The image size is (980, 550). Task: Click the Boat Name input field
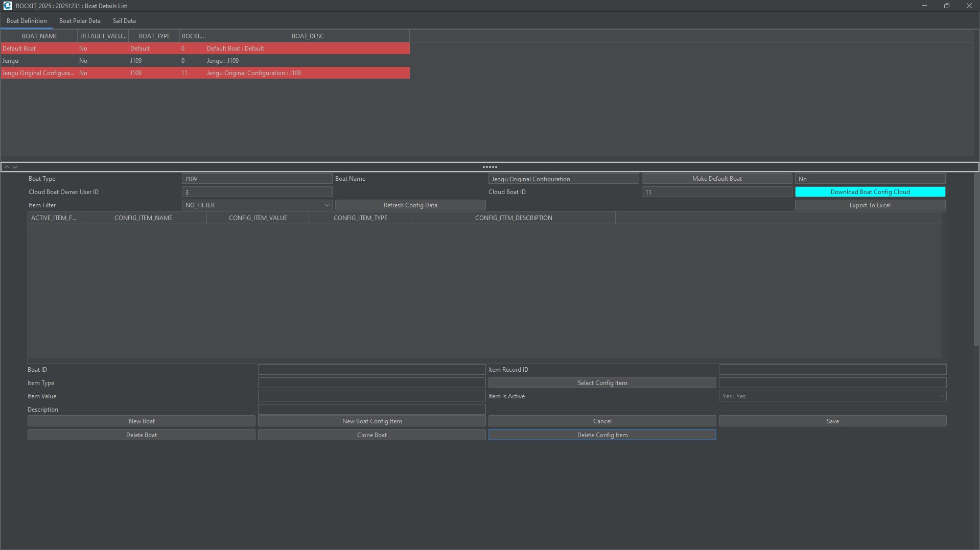click(x=563, y=179)
